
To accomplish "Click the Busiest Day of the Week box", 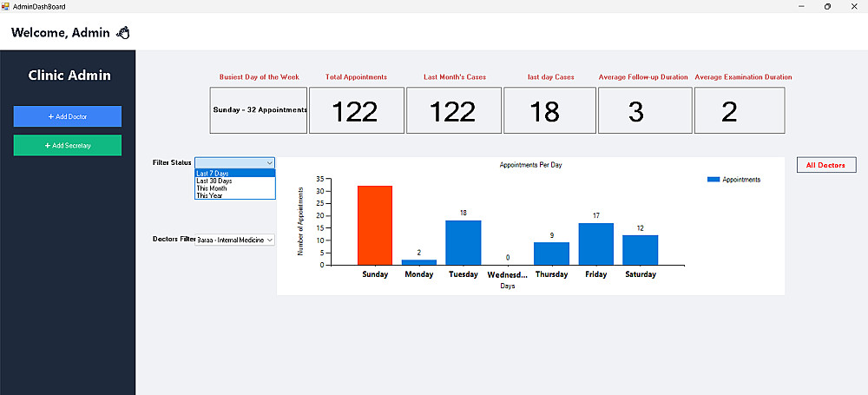I will point(259,110).
